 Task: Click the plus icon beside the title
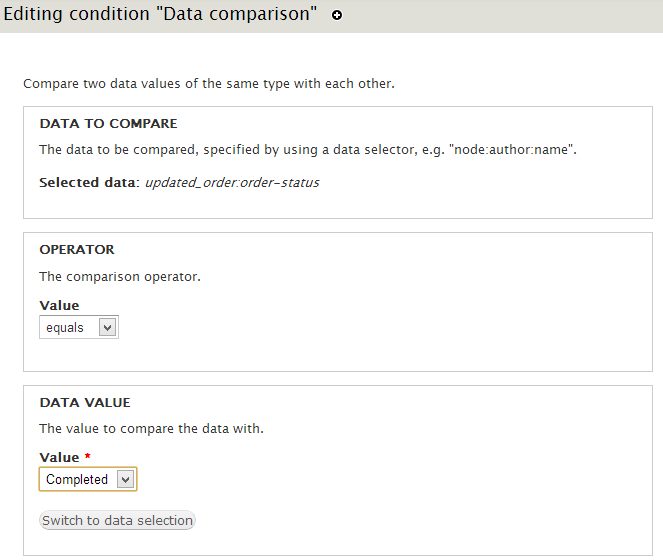point(337,16)
